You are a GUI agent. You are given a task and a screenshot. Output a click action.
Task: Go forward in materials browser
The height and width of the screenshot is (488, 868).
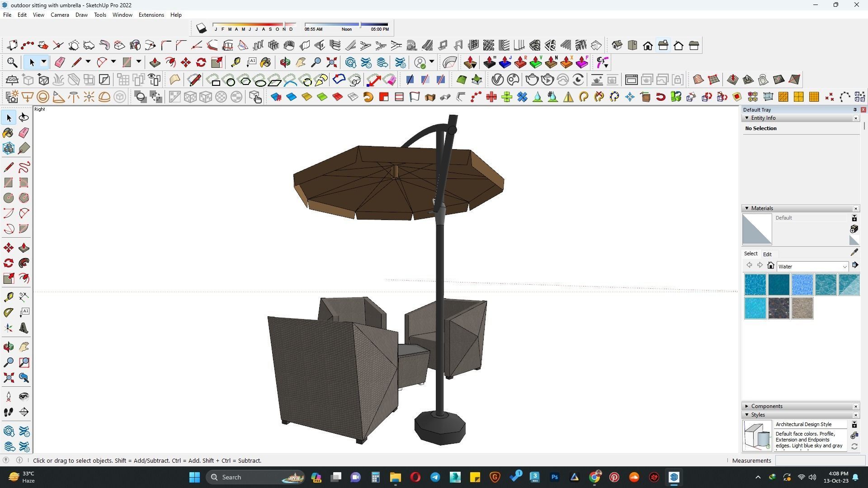(x=760, y=265)
